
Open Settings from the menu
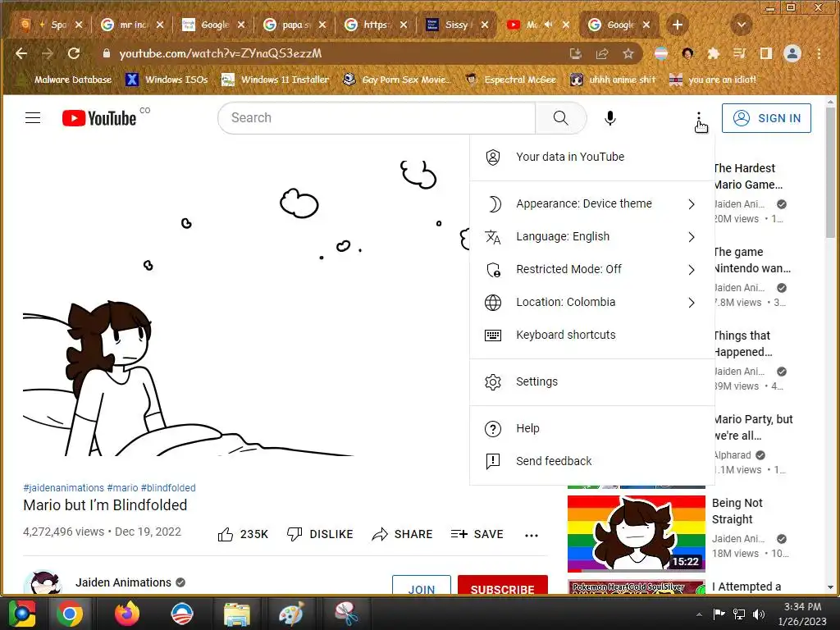pos(592,382)
